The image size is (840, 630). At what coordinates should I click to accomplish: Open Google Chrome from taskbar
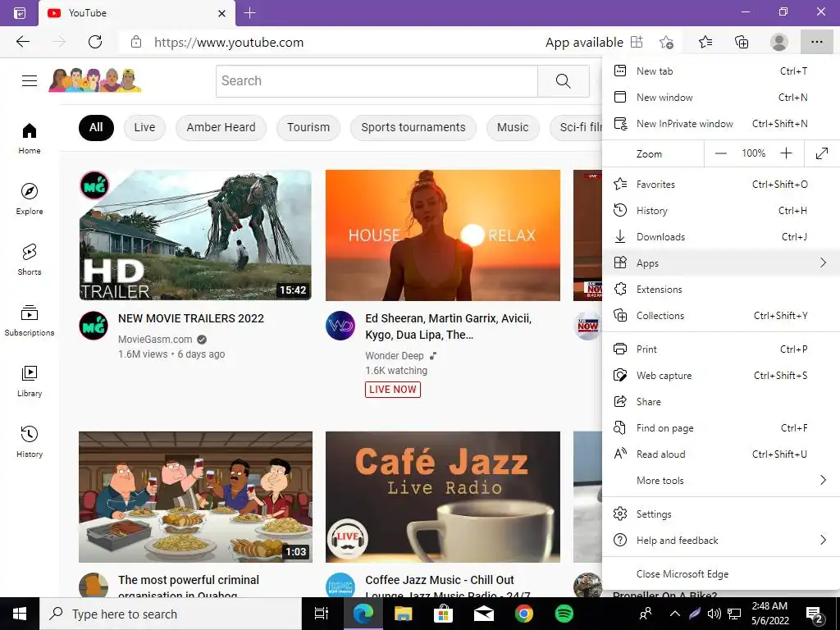tap(524, 614)
